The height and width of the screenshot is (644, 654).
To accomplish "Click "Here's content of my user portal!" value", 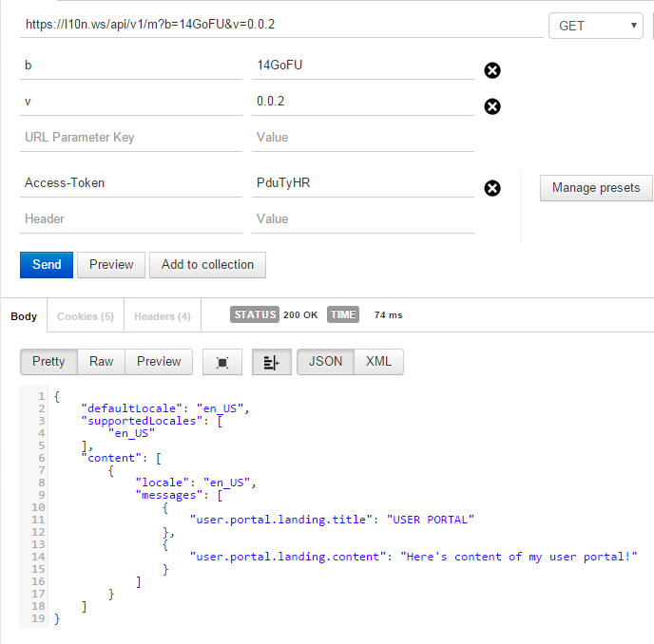I will [519, 557].
